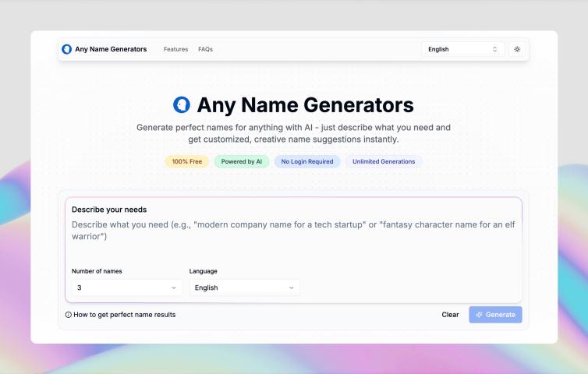This screenshot has height=374, width=588.
Task: Toggle the light/dark theme sun icon
Action: click(x=516, y=49)
